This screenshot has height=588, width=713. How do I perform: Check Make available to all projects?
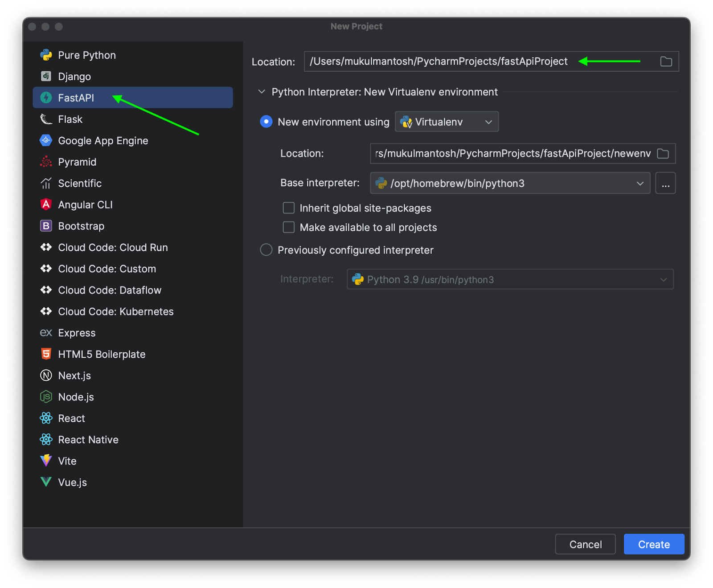[x=289, y=227]
